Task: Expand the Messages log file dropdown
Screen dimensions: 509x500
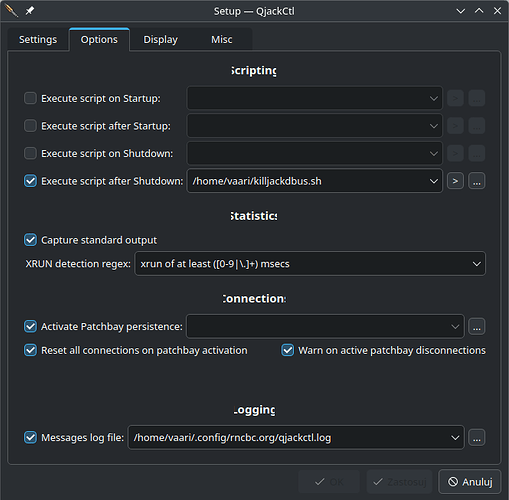Action: [455, 437]
